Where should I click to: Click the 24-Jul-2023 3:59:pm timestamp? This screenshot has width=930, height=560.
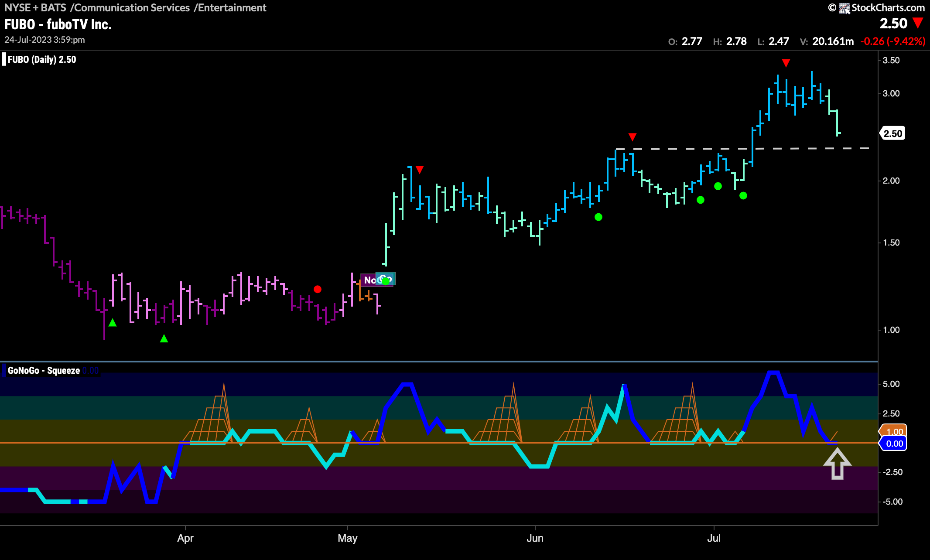44,40
